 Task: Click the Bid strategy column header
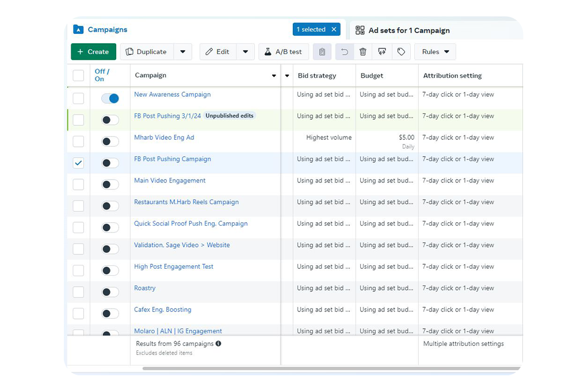click(x=317, y=75)
